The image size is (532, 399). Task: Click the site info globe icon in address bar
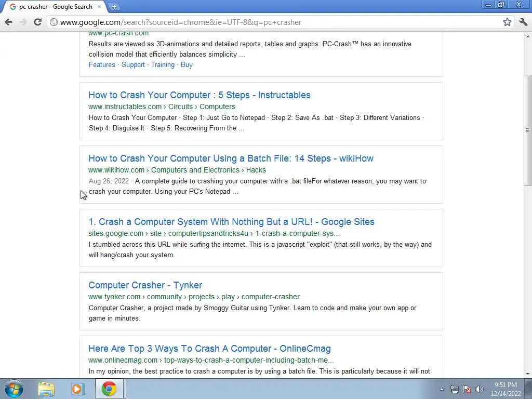pos(54,22)
